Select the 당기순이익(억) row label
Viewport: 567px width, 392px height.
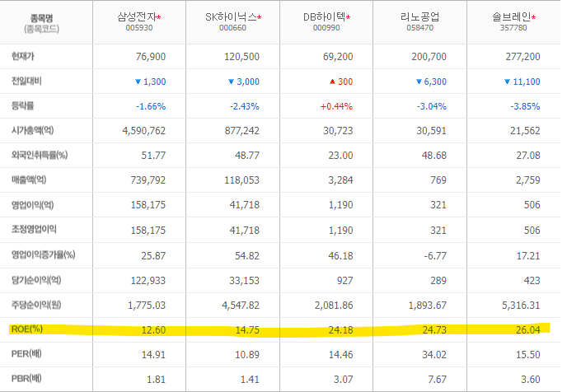click(x=36, y=280)
